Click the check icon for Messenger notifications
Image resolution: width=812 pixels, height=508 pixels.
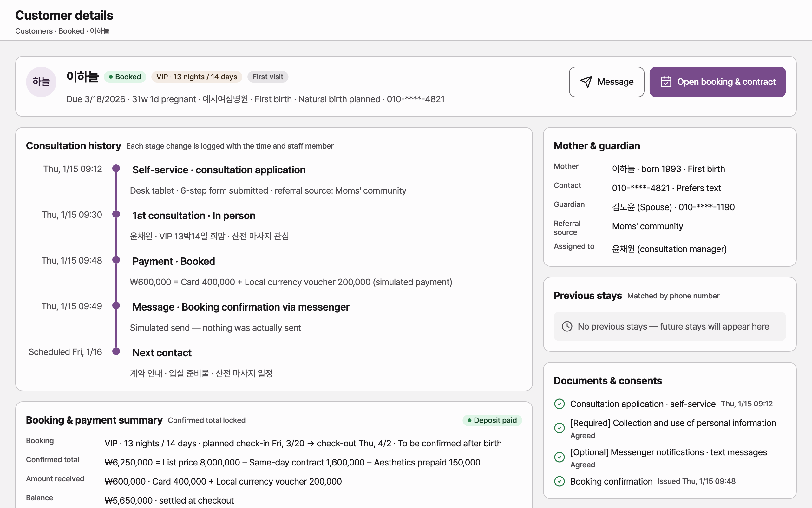click(x=559, y=457)
